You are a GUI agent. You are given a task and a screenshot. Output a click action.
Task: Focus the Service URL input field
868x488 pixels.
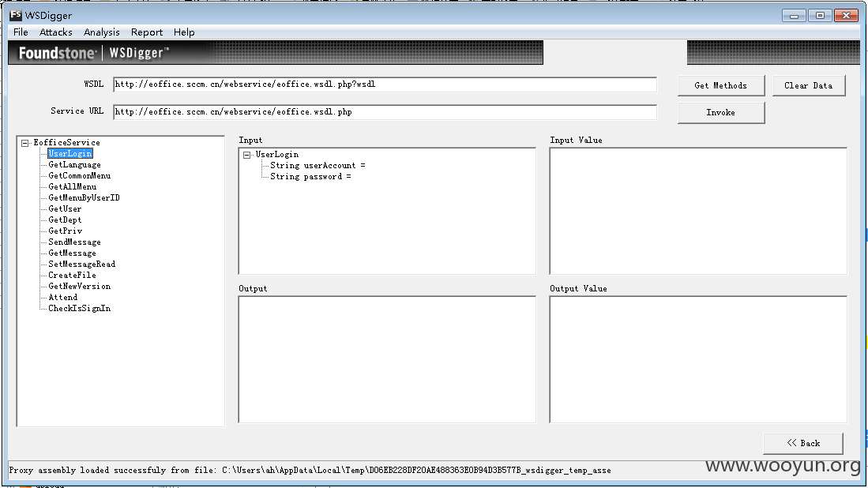pyautogui.click(x=385, y=112)
